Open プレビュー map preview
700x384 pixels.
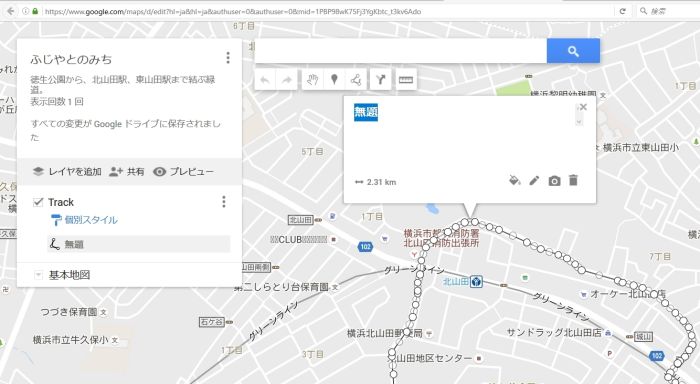click(192, 171)
